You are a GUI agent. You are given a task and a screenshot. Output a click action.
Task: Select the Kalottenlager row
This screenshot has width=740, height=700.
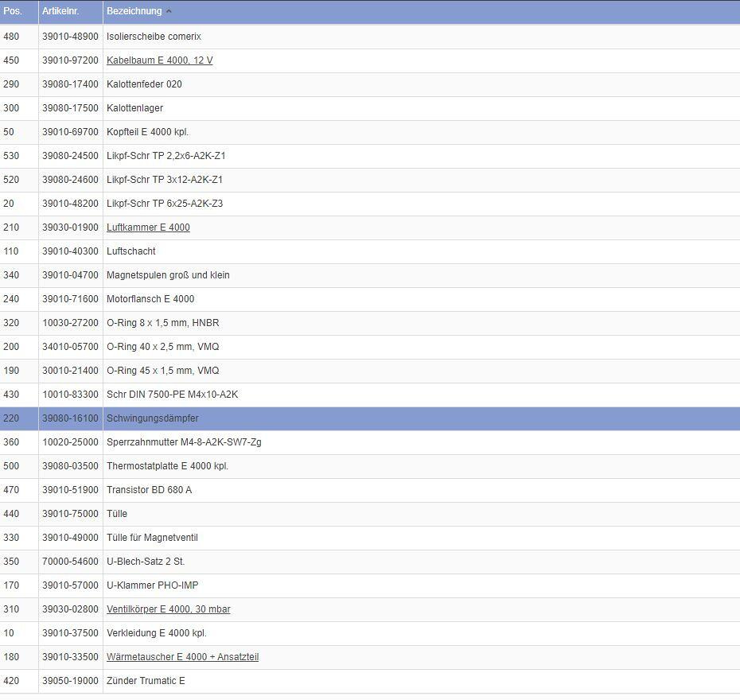click(134, 108)
